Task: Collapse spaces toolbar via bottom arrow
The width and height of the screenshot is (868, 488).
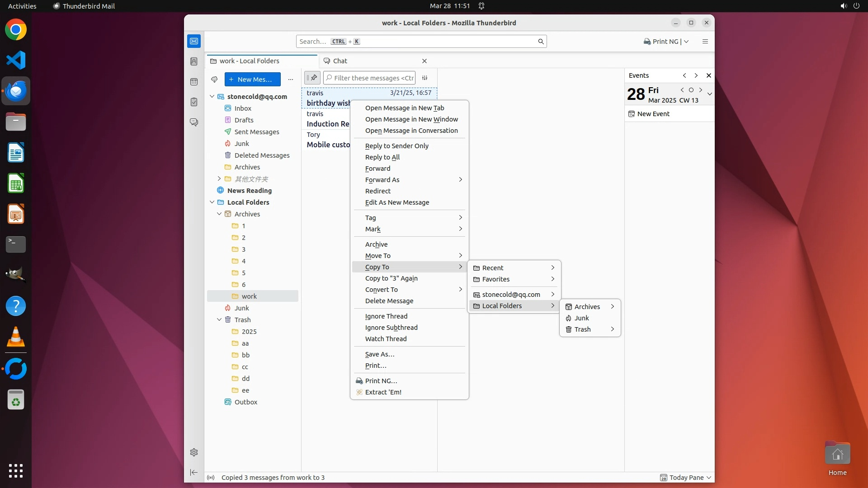Action: pyautogui.click(x=194, y=472)
